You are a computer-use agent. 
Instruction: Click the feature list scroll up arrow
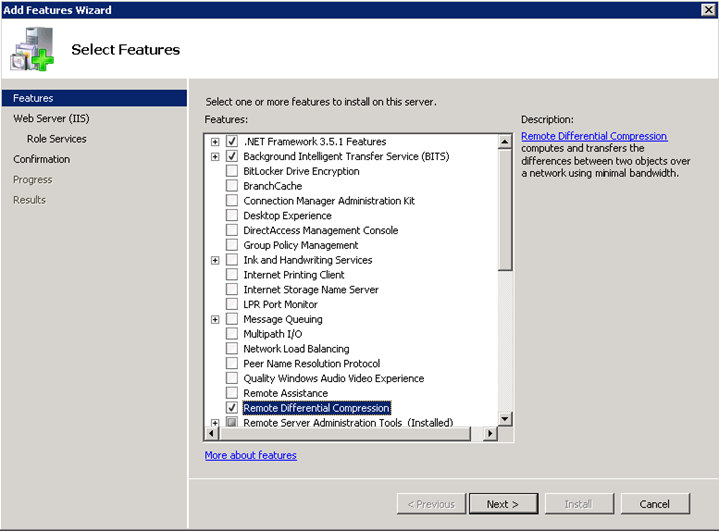505,142
